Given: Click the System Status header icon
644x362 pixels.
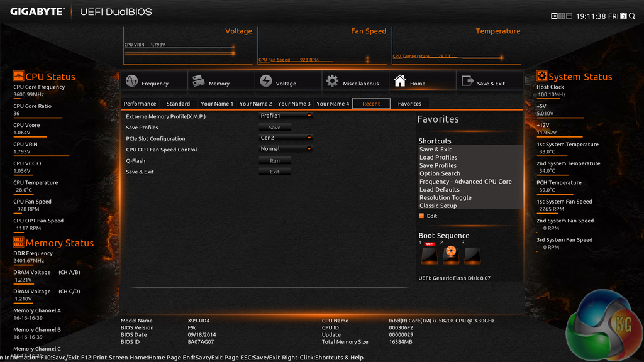Looking at the screenshot, I should (541, 76).
